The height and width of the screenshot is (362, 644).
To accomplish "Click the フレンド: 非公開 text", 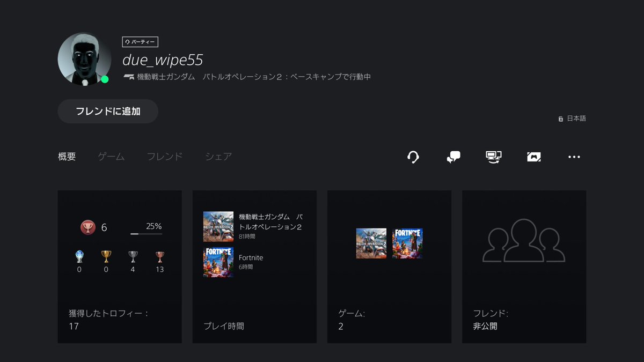I will (491, 320).
